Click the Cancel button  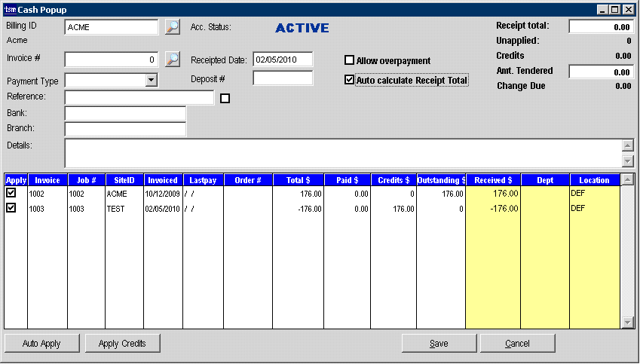tap(517, 344)
